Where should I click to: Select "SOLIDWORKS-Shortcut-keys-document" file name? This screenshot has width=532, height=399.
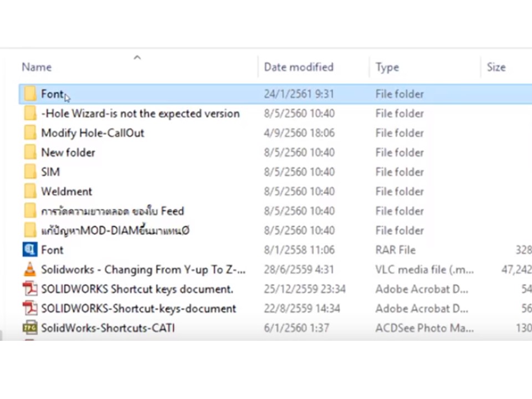pos(139,309)
